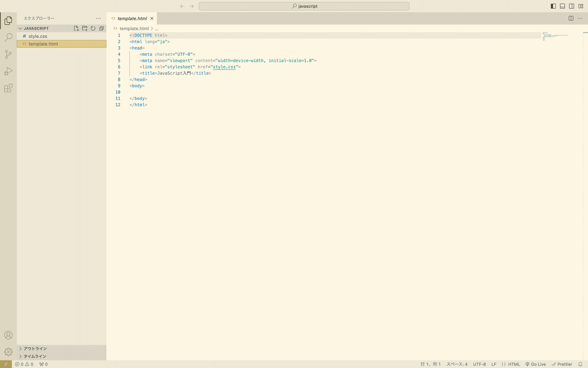Open the Manage gear menu
588x368 pixels.
tap(8, 352)
